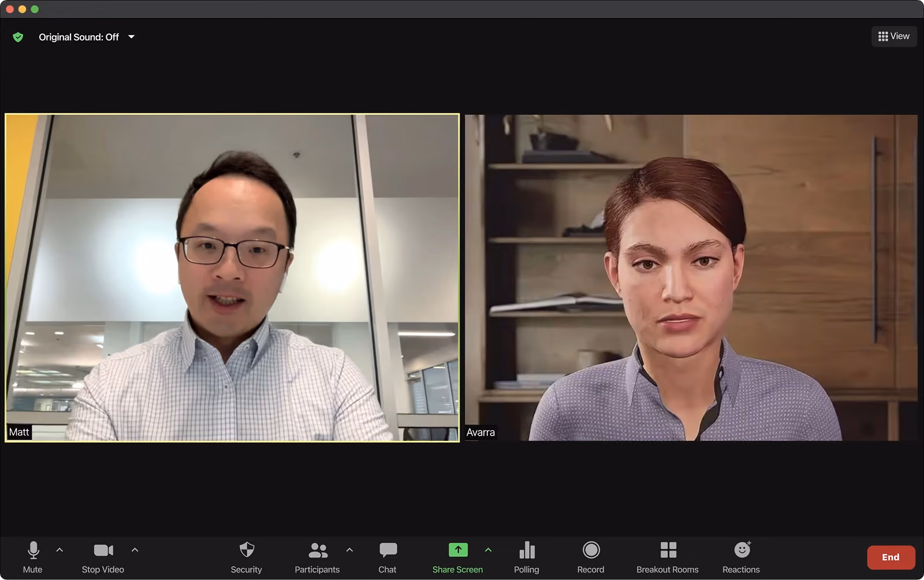The height and width of the screenshot is (580, 924).
Task: Open Reactions emoji menu
Action: 742,557
